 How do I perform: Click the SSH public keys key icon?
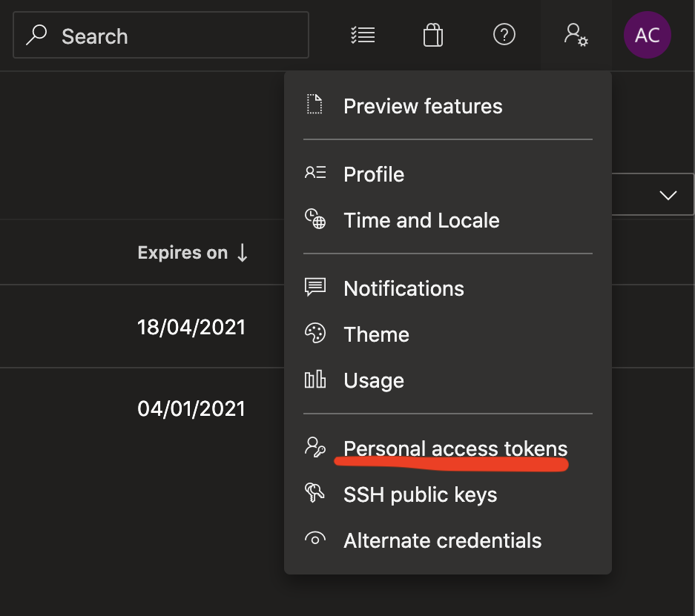point(314,492)
